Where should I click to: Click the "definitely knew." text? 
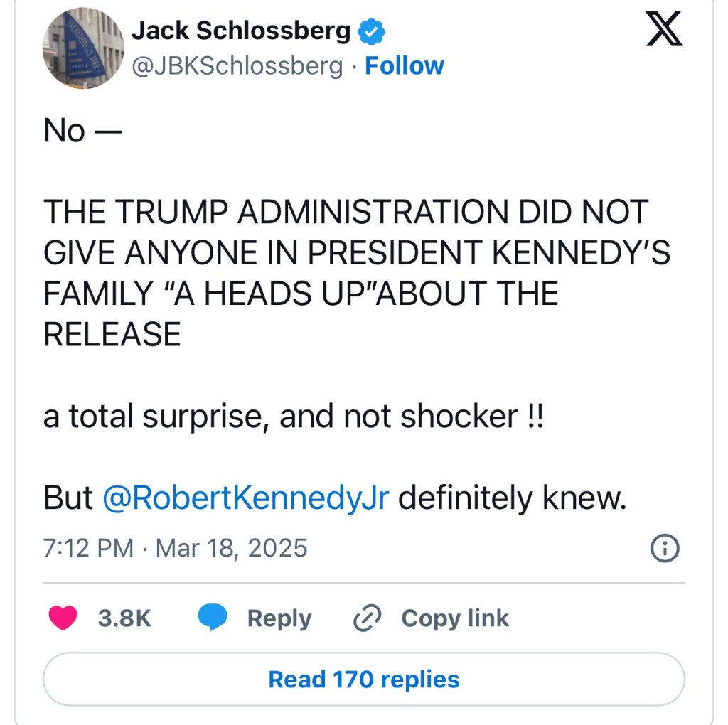point(512,498)
